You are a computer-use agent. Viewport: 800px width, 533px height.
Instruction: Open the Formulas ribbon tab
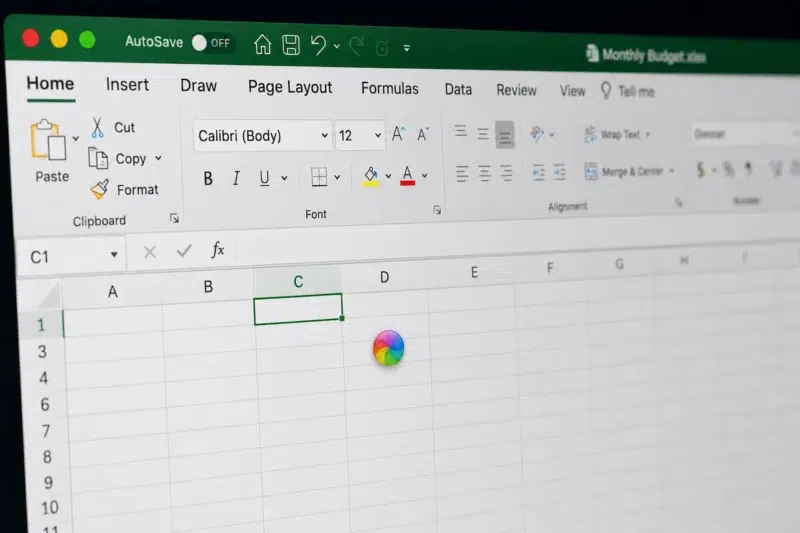[x=390, y=88]
